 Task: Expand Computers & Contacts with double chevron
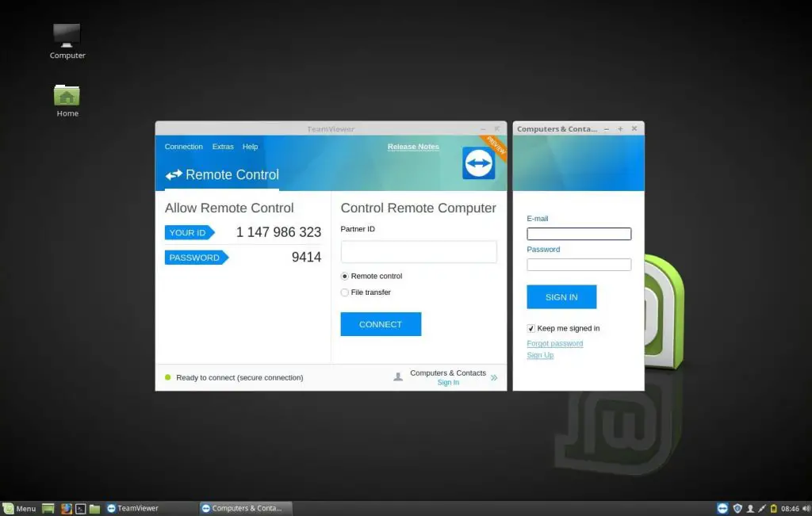point(494,377)
